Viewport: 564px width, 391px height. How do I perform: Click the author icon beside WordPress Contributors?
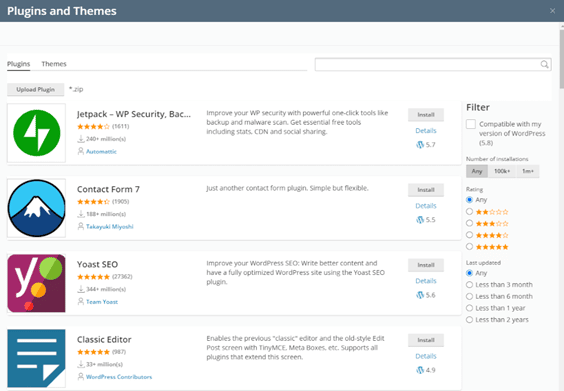[81, 377]
